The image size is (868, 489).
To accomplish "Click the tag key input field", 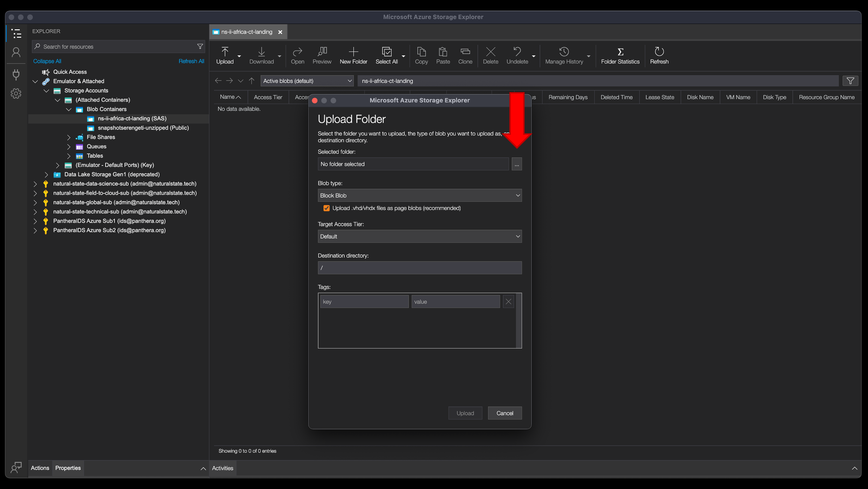I will coord(364,302).
